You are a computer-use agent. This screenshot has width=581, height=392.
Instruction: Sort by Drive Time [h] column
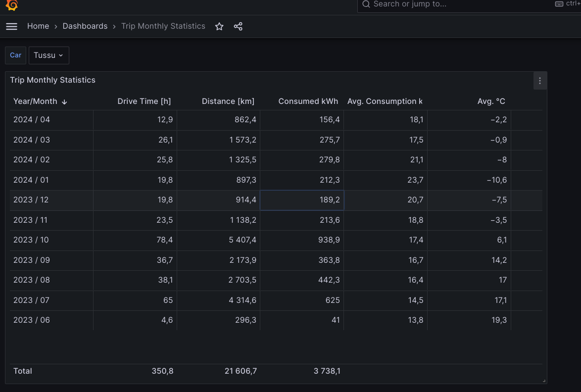pos(144,101)
